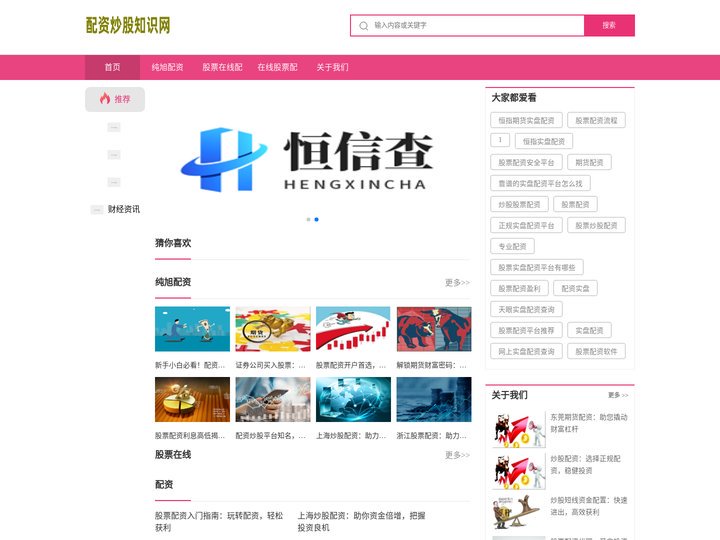Open the 财经资讯 sidebar link

pyautogui.click(x=124, y=209)
